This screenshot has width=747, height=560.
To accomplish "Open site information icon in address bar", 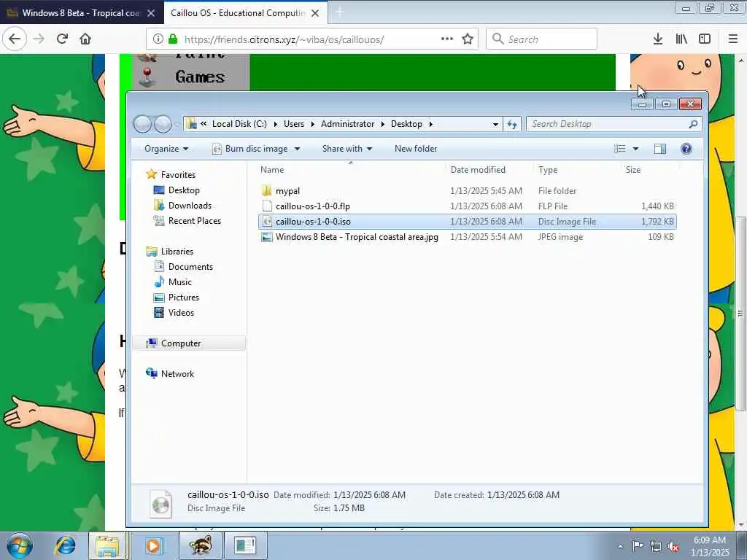I will tap(158, 39).
